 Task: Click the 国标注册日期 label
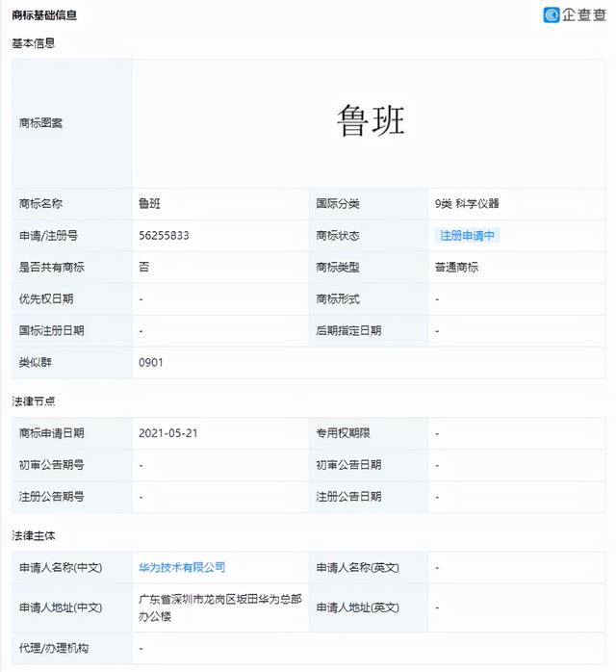(x=51, y=330)
